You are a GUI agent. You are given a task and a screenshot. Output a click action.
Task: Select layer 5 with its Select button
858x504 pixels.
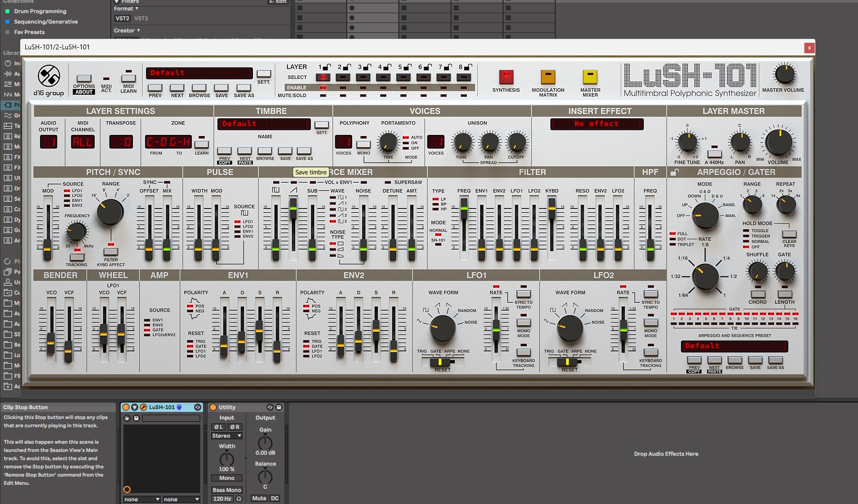point(403,77)
